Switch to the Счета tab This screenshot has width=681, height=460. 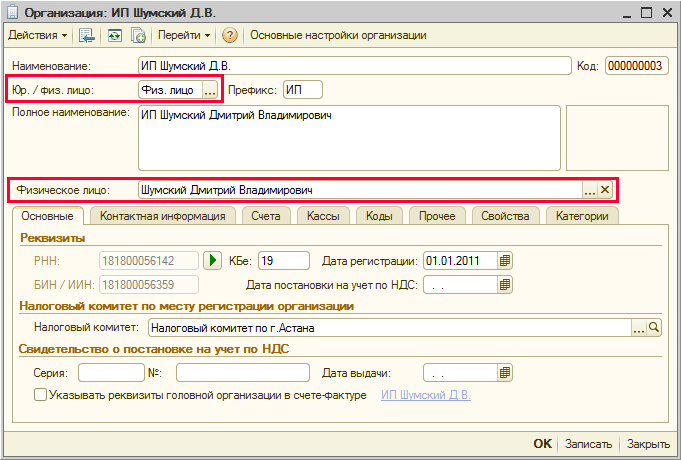pos(266,215)
